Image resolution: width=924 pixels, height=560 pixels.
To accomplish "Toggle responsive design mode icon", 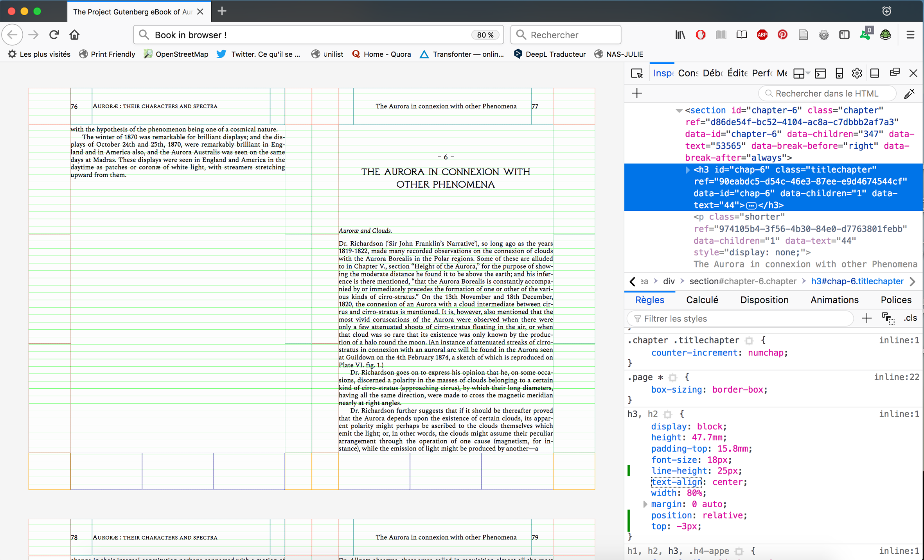I will click(x=839, y=73).
